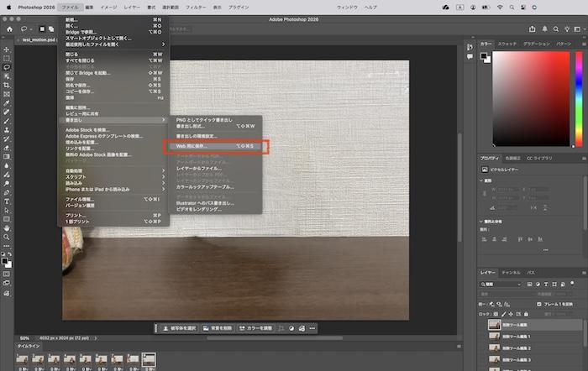Toggle lock transparent pixels in Layers panel
Image resolution: width=588 pixels, height=371 pixels.
[x=496, y=314]
